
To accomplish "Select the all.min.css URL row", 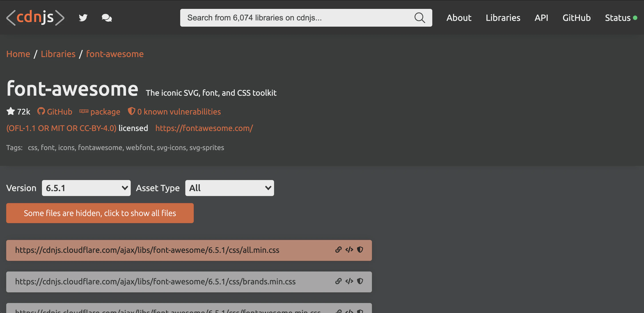I will [x=189, y=250].
